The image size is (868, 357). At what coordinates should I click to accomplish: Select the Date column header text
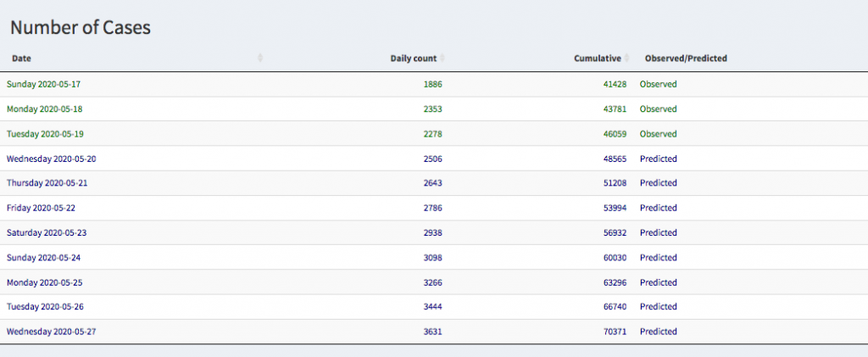[x=21, y=59]
